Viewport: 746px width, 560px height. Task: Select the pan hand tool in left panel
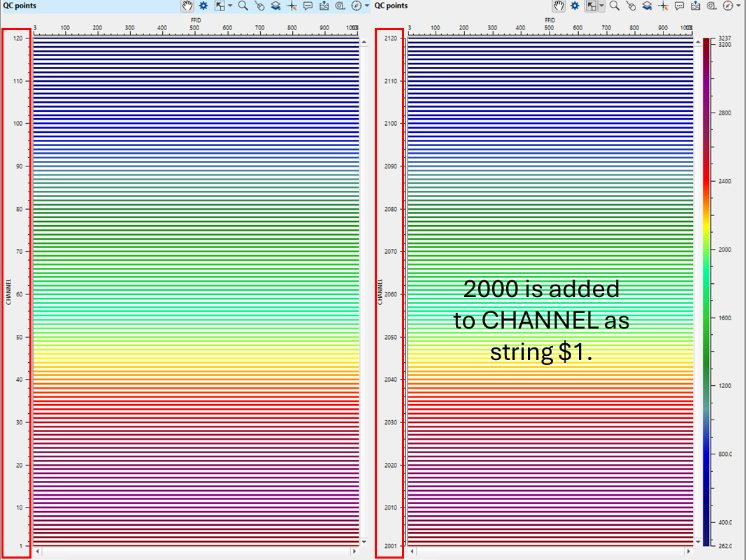187,6
